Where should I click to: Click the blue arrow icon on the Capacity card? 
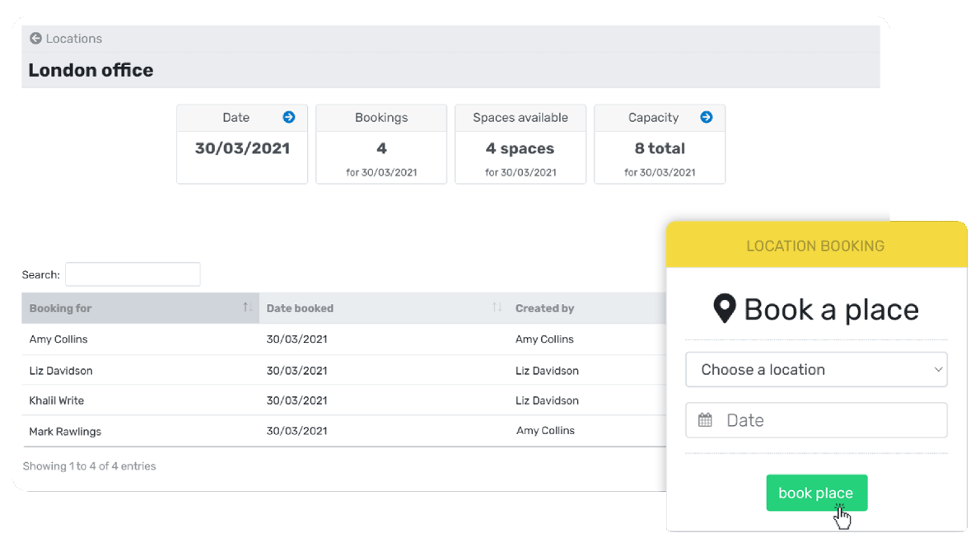pos(707,117)
